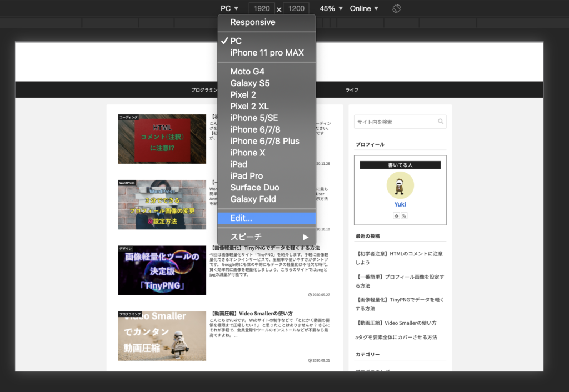The width and height of the screenshot is (569, 392).
Task: Click the 2020.09.21 date on Video Smaller article
Action: coord(319,360)
